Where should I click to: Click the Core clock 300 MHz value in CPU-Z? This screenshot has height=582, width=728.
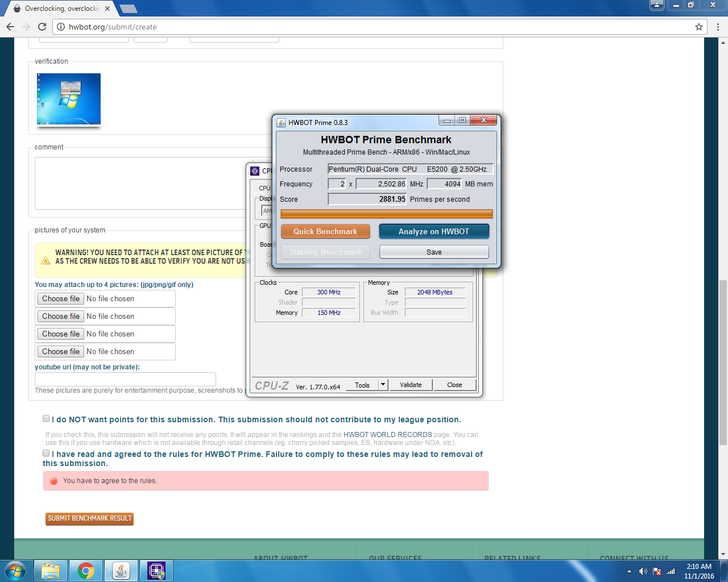click(329, 292)
